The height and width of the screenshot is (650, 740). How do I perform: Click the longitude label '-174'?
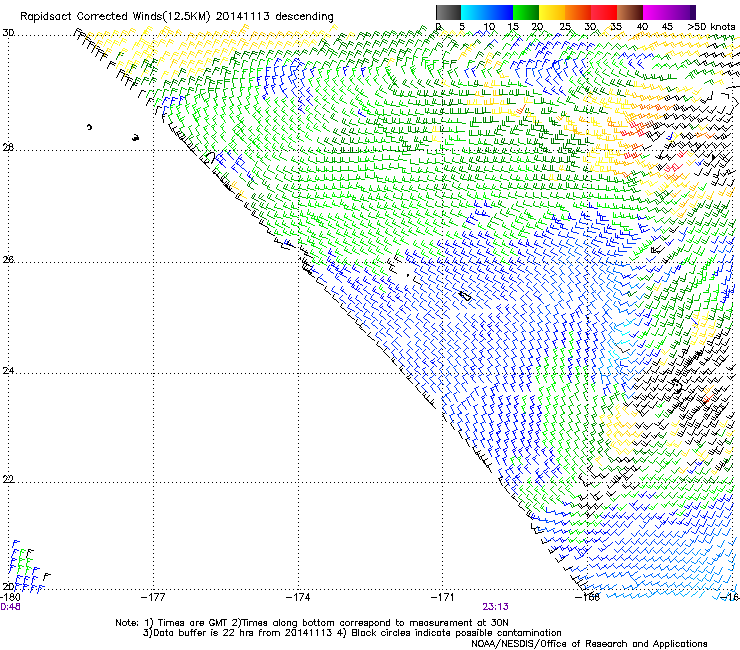tap(298, 597)
